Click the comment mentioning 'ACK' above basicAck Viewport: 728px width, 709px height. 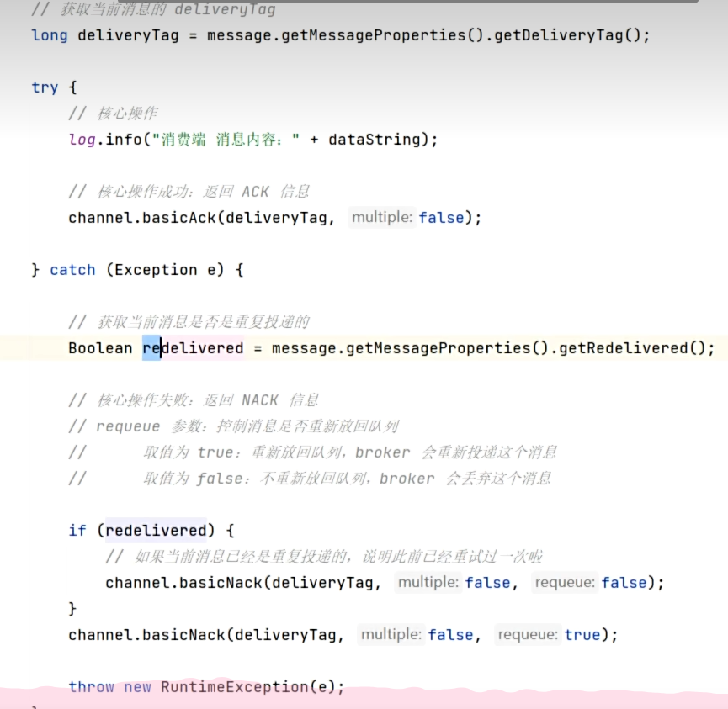tap(189, 192)
